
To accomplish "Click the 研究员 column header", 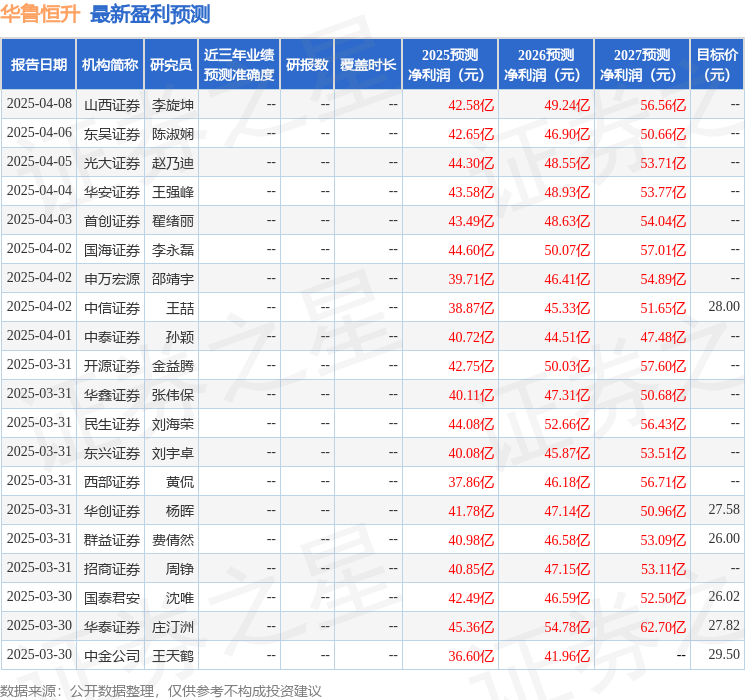I will (x=171, y=64).
